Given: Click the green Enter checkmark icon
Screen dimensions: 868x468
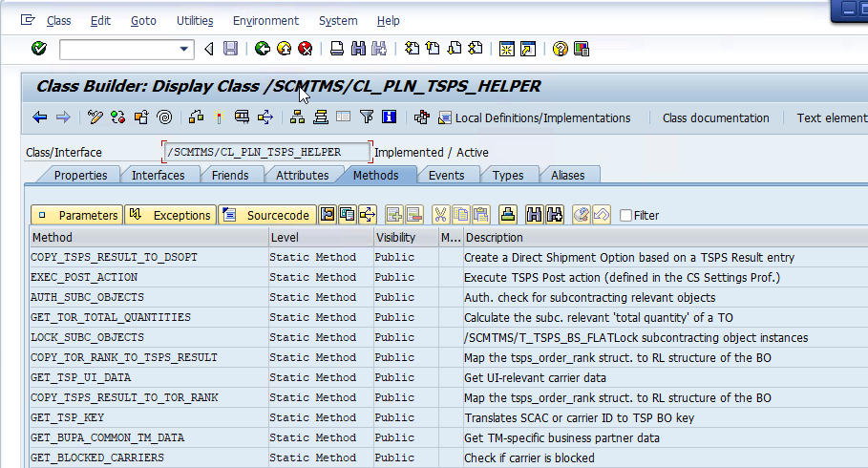Looking at the screenshot, I should pyautogui.click(x=39, y=49).
